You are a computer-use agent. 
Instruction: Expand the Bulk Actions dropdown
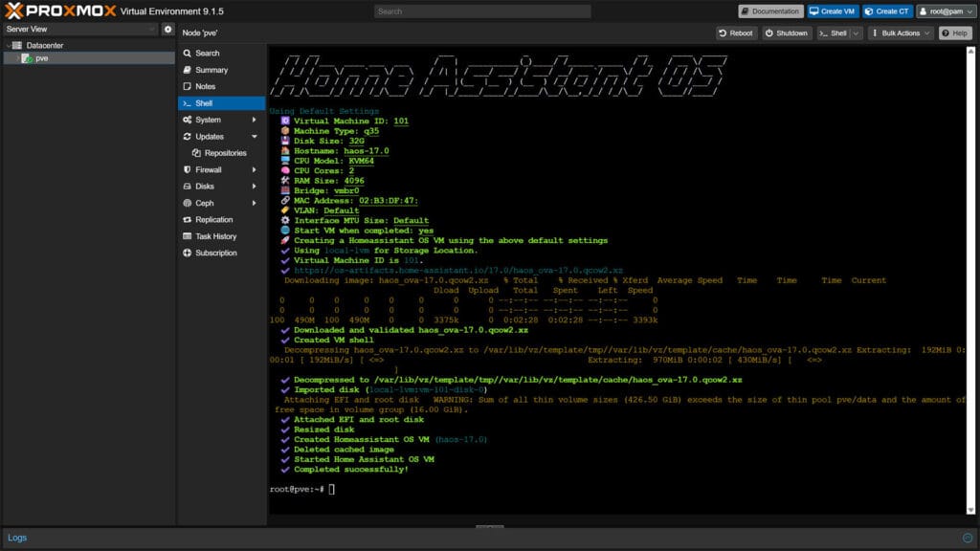(902, 32)
